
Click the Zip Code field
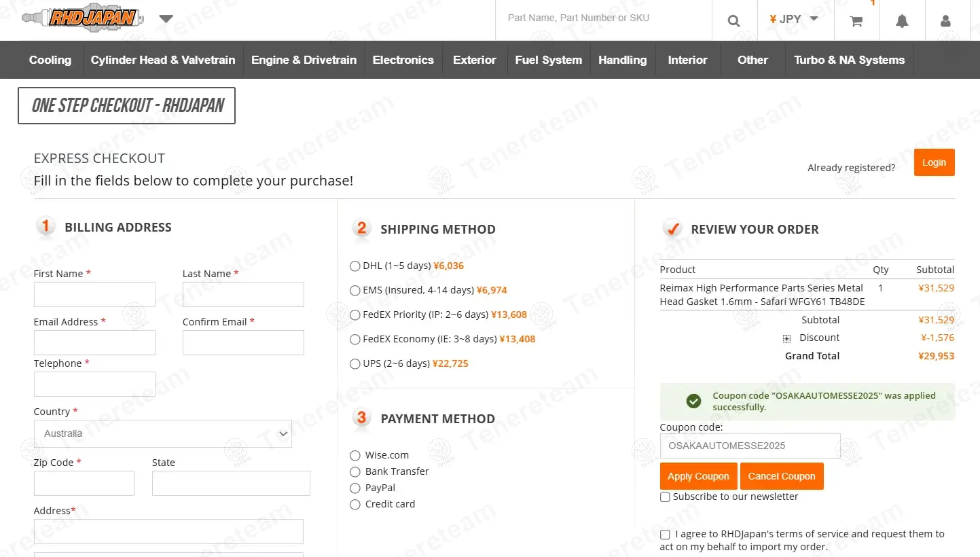(84, 484)
